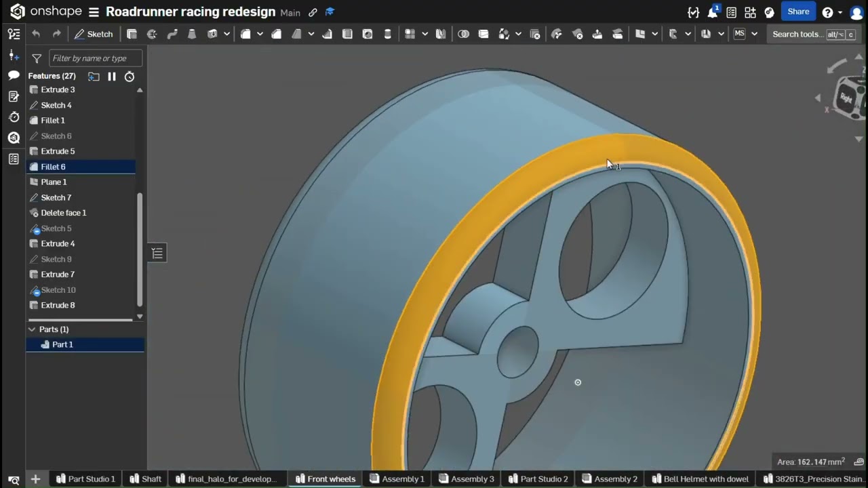Open the App Store grid icon
Screen dimensions: 868x488
[x=750, y=12]
